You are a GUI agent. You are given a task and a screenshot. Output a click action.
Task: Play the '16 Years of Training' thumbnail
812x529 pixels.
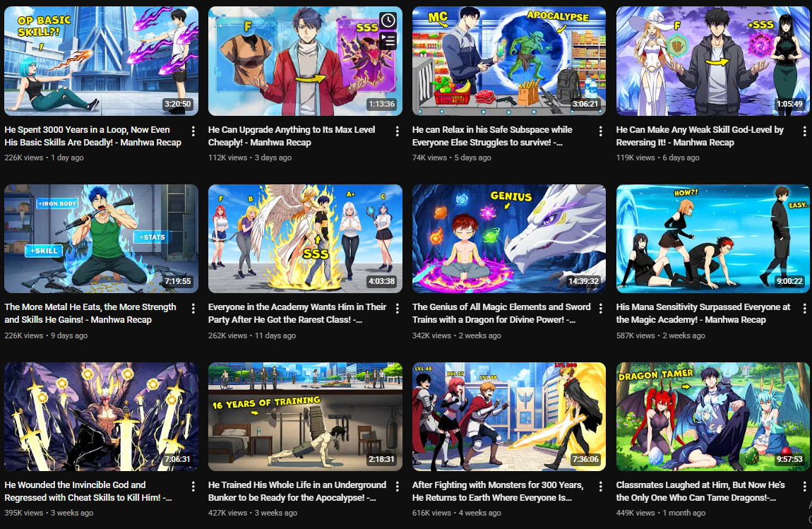[x=305, y=417]
